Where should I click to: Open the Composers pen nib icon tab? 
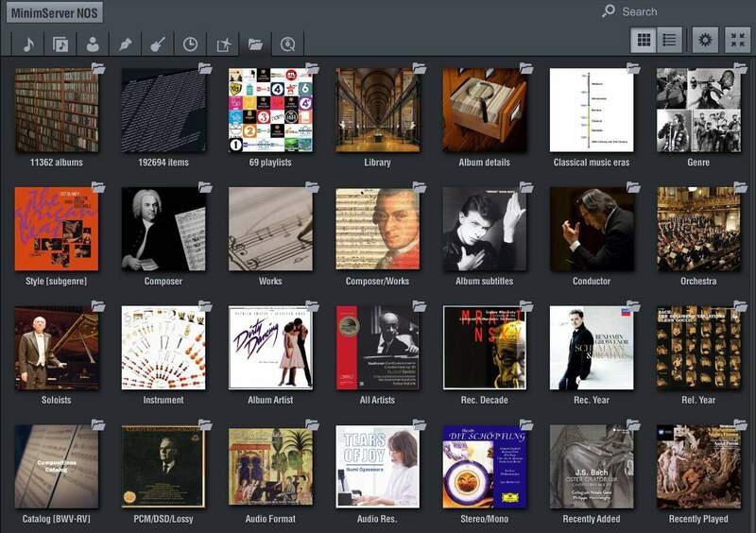click(x=125, y=43)
